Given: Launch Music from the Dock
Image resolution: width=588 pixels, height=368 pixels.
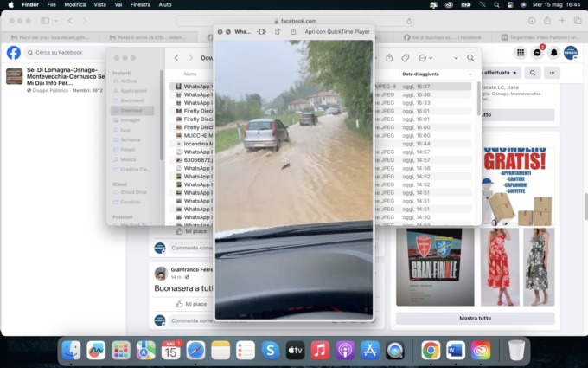Looking at the screenshot, I should [320, 350].
